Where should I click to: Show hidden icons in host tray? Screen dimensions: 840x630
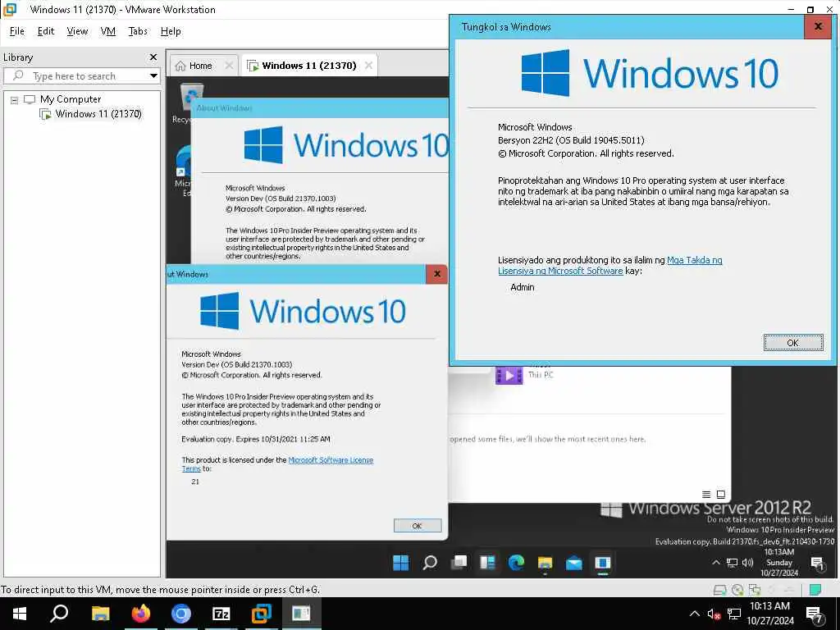click(694, 614)
